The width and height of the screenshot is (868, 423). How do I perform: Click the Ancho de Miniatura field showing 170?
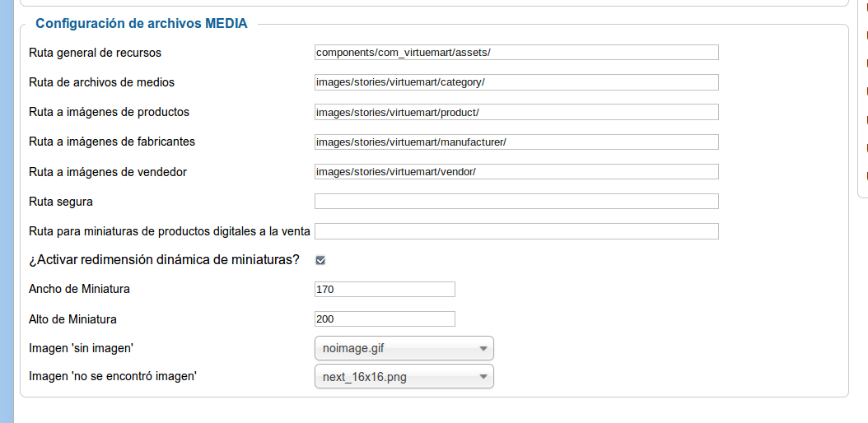point(385,289)
